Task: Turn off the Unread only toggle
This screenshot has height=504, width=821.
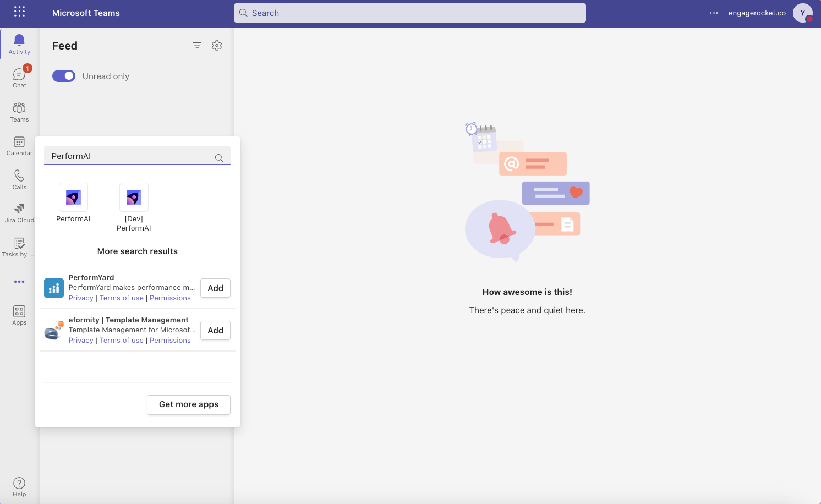Action: coord(64,76)
